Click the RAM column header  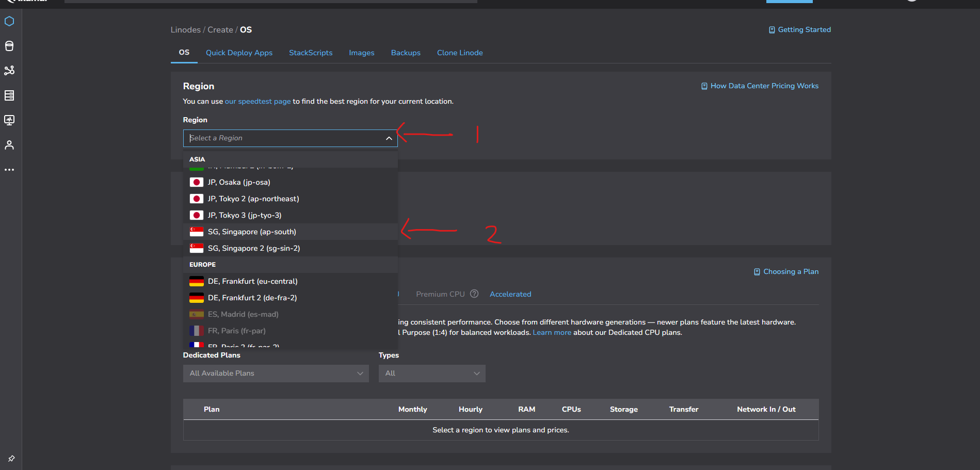[x=526, y=410]
